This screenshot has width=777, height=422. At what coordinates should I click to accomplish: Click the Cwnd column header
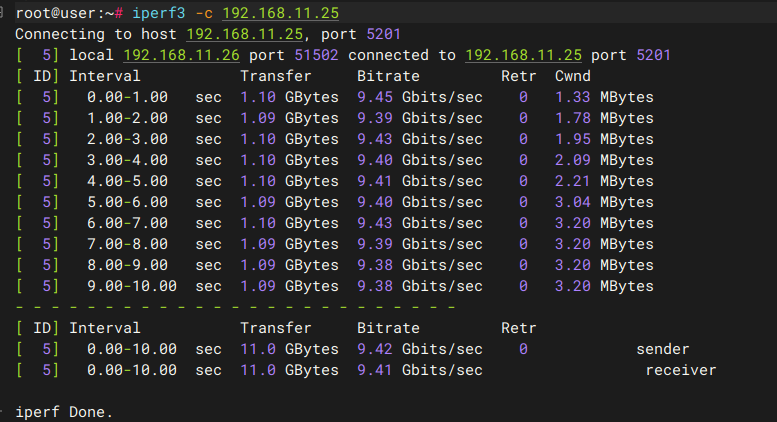[572, 76]
